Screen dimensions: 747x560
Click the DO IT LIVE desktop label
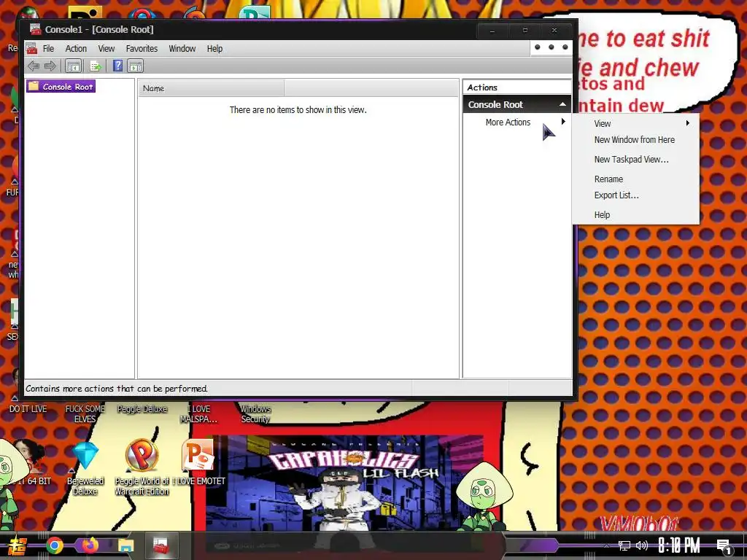(28, 409)
